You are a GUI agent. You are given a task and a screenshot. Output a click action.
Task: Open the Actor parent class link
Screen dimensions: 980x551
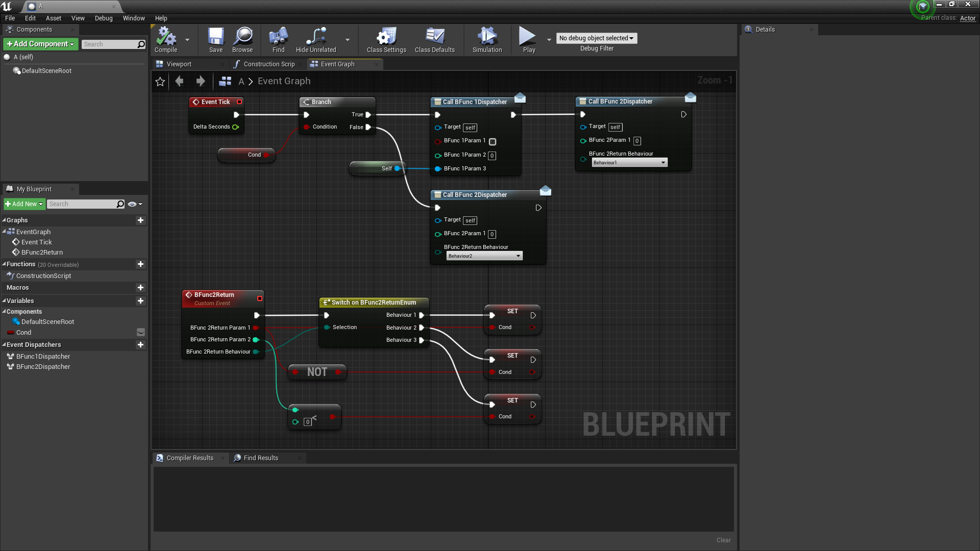[967, 18]
